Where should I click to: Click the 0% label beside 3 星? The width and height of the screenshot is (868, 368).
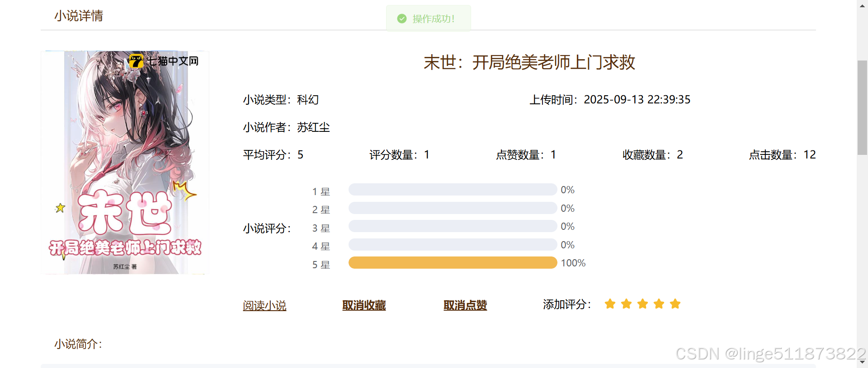(x=568, y=226)
